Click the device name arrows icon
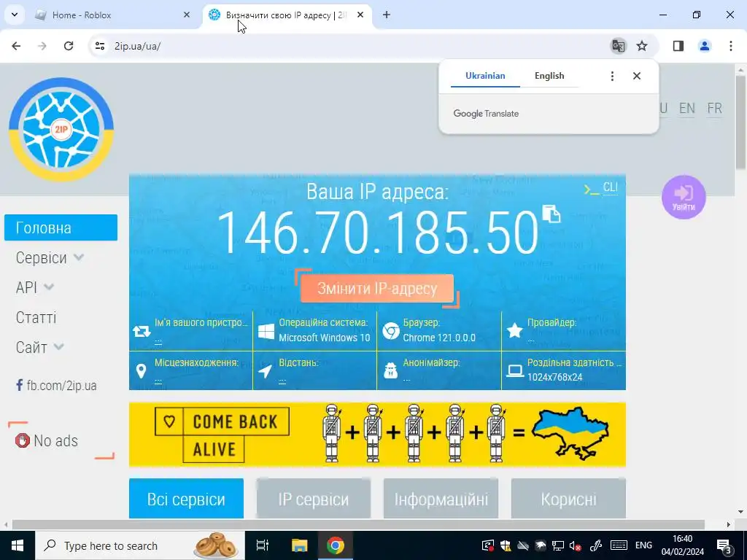Viewport: 747px width, 560px height. pos(142,331)
